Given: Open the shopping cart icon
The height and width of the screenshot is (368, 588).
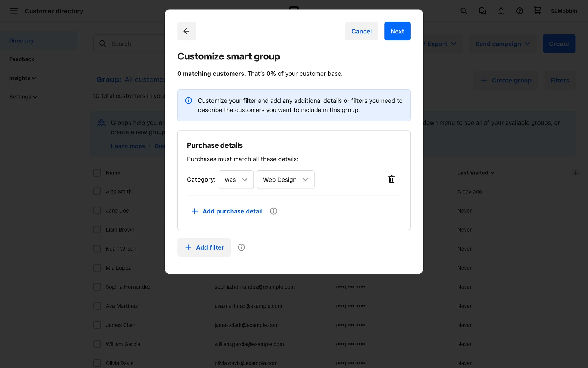Looking at the screenshot, I should coord(537,11).
